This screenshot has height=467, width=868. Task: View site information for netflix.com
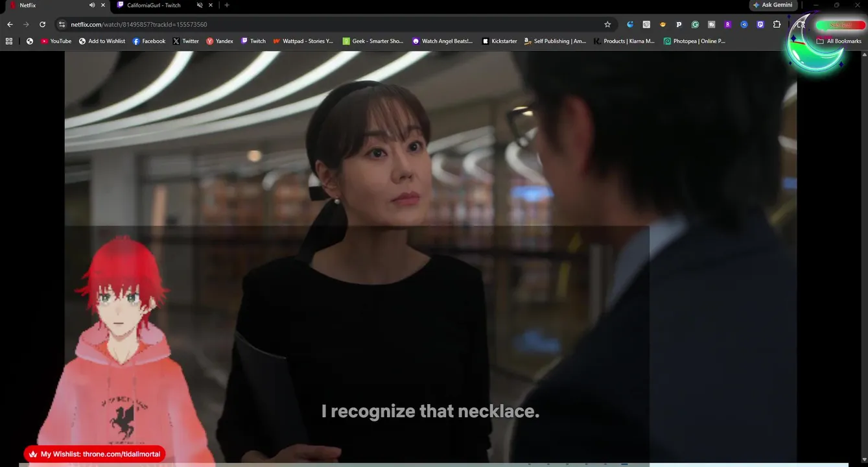pyautogui.click(x=62, y=25)
